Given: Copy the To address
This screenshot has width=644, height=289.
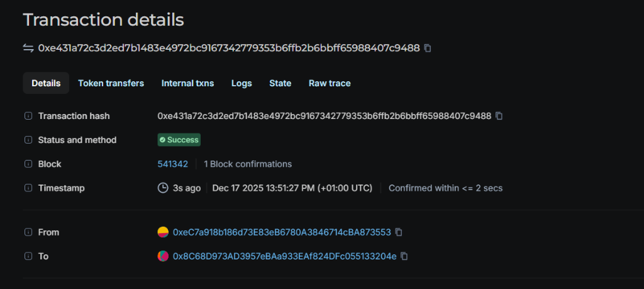Looking at the screenshot, I should click(404, 256).
